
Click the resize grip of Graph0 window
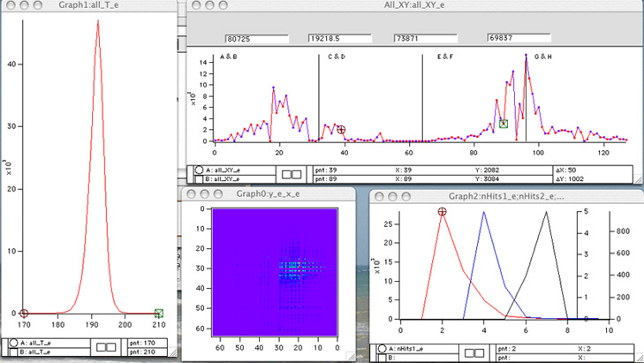tap(350, 358)
